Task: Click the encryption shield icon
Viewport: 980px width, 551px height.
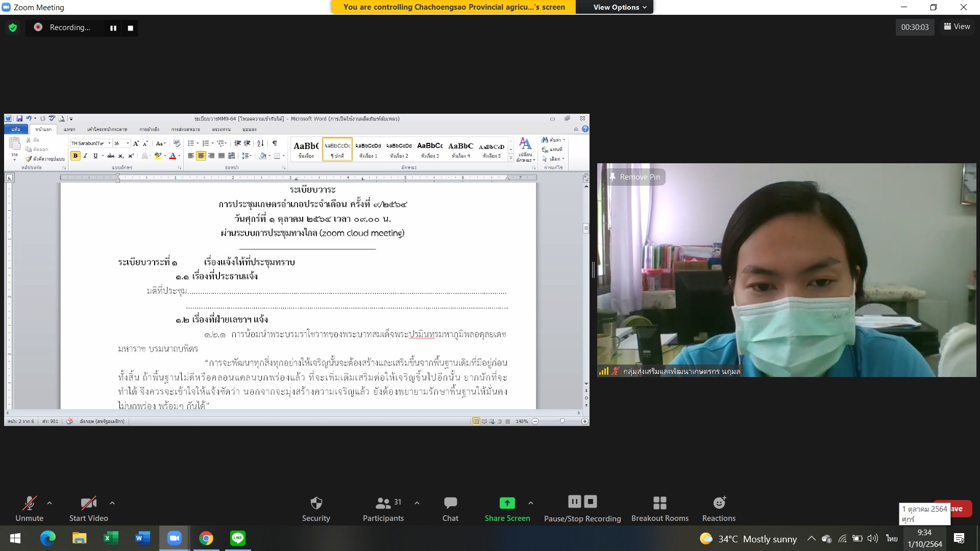Action: point(13,28)
